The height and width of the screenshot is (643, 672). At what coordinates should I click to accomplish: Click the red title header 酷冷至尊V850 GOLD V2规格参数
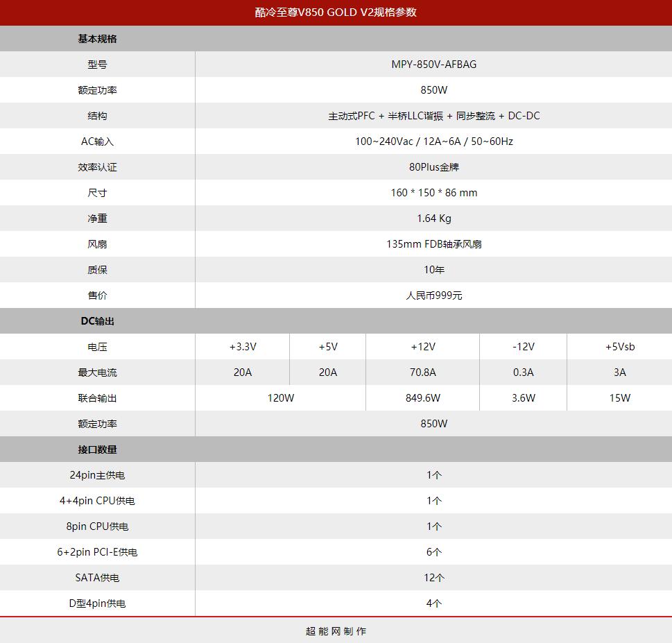(x=336, y=12)
